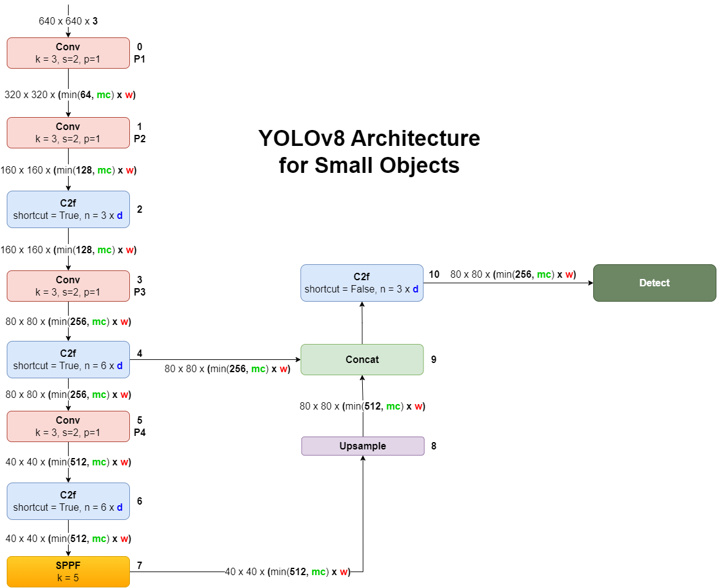Click the C2f block with n = 6 at layer 4
This screenshot has height=588, width=717.
click(68, 359)
